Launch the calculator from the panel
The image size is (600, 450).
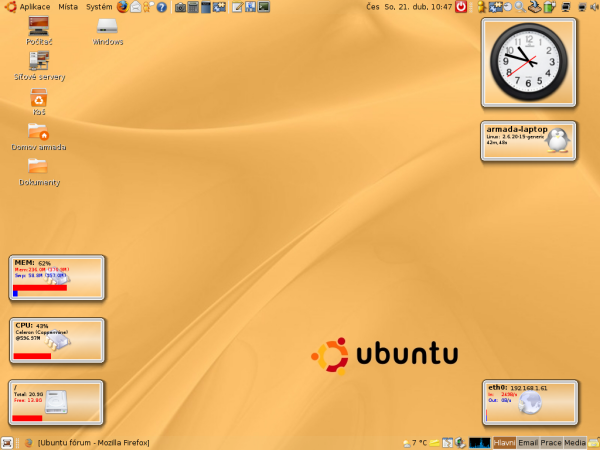coord(193,7)
